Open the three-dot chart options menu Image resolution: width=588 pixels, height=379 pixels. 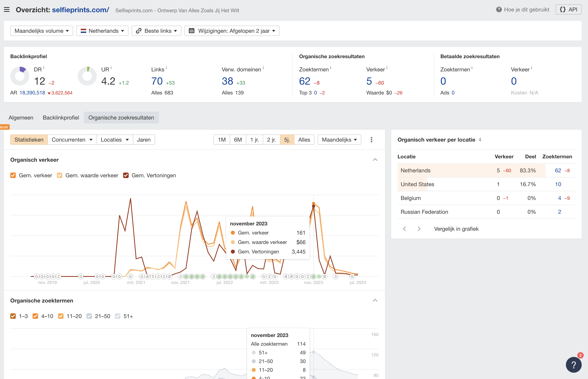tap(372, 140)
